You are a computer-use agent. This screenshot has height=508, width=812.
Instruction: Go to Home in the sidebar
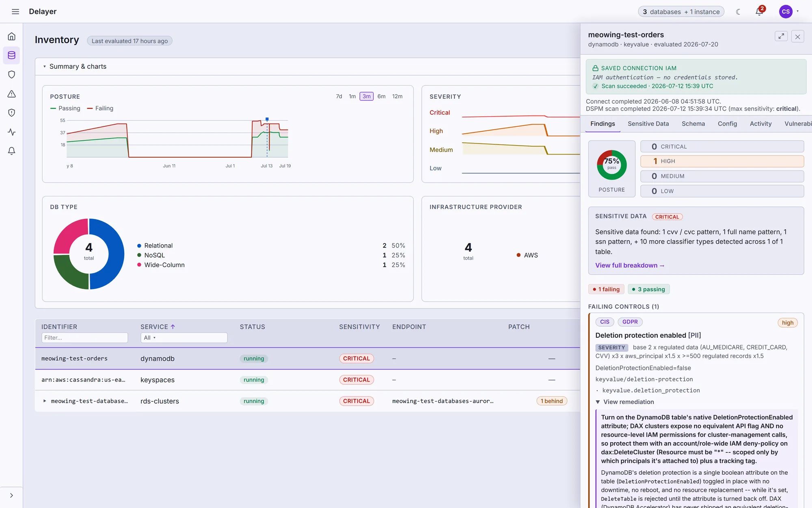pyautogui.click(x=11, y=37)
